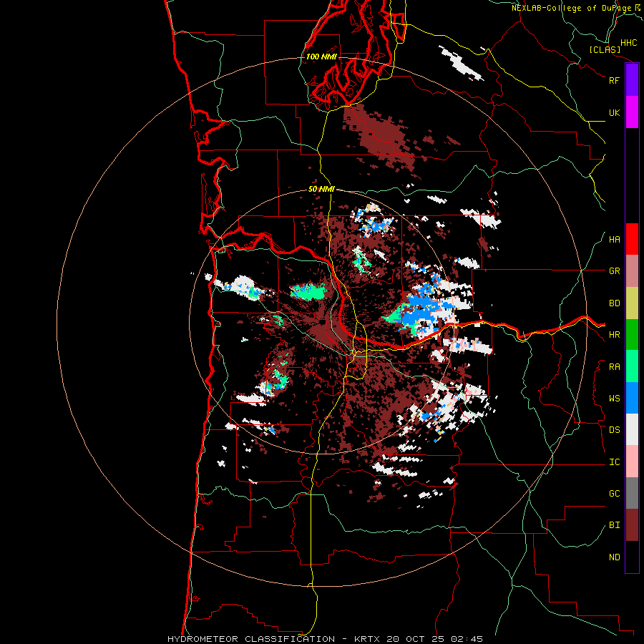Click the BI brown legend swatch
This screenshot has height=644, width=644.
pos(632,525)
